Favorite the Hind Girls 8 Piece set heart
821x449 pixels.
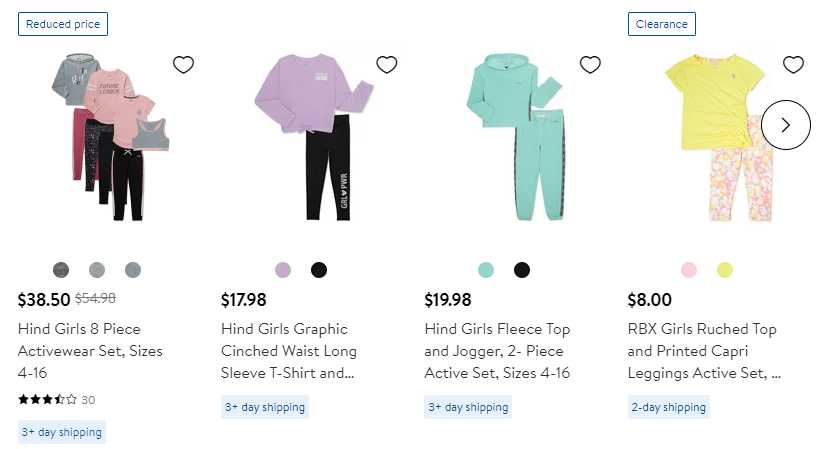[x=183, y=65]
